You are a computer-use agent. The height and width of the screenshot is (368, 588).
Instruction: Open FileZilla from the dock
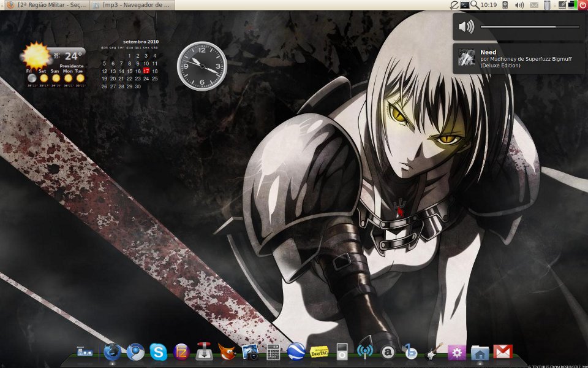(x=181, y=352)
